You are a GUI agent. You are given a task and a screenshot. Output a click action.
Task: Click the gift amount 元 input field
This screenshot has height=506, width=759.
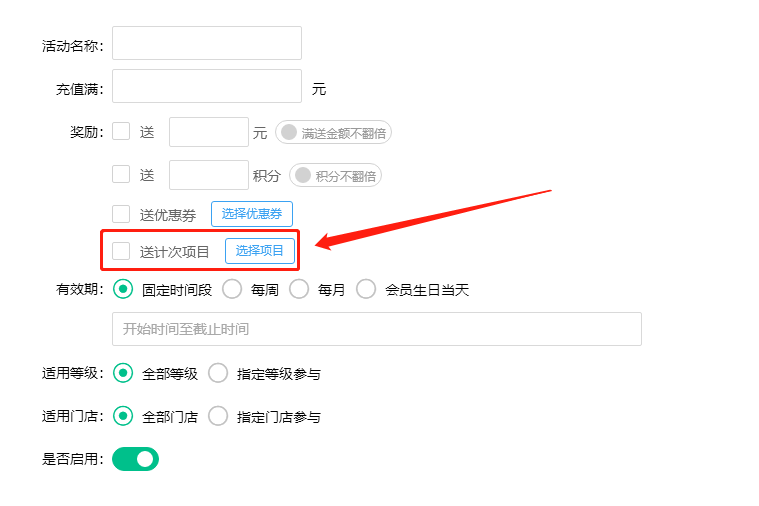pos(208,132)
